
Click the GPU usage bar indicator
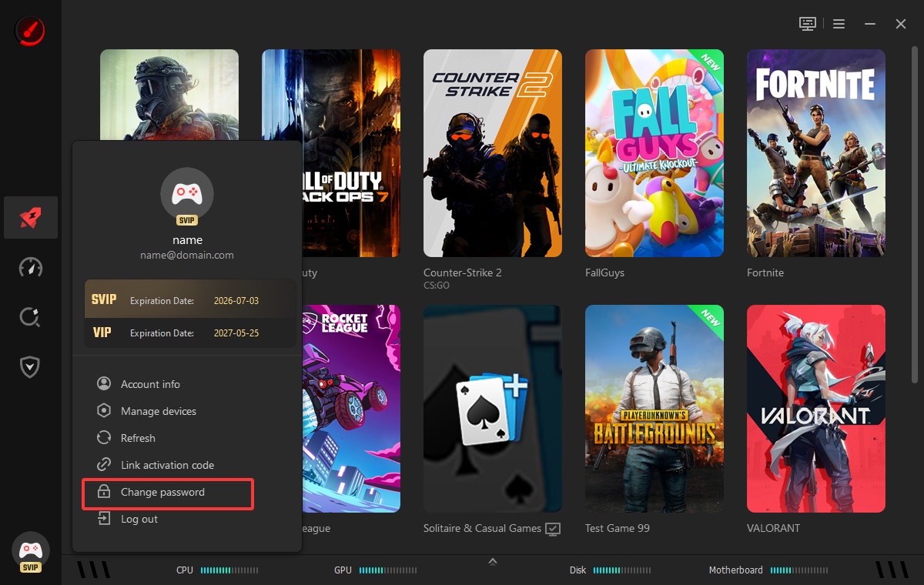coord(387,570)
